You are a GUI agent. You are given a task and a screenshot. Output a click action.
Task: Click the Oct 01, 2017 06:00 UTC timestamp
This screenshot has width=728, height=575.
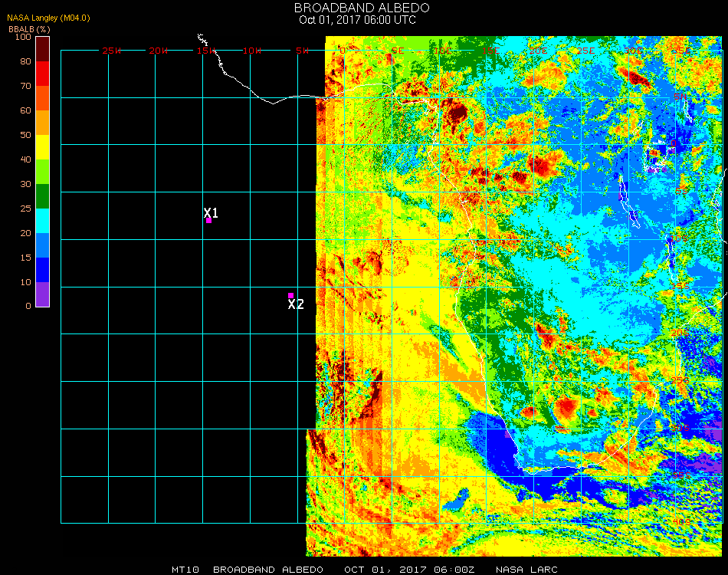click(357, 20)
